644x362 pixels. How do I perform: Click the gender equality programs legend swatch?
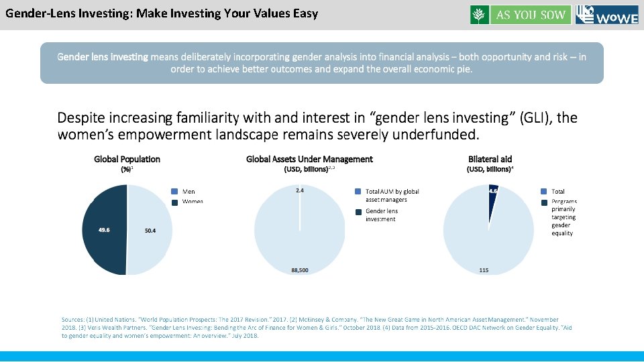tap(544, 201)
